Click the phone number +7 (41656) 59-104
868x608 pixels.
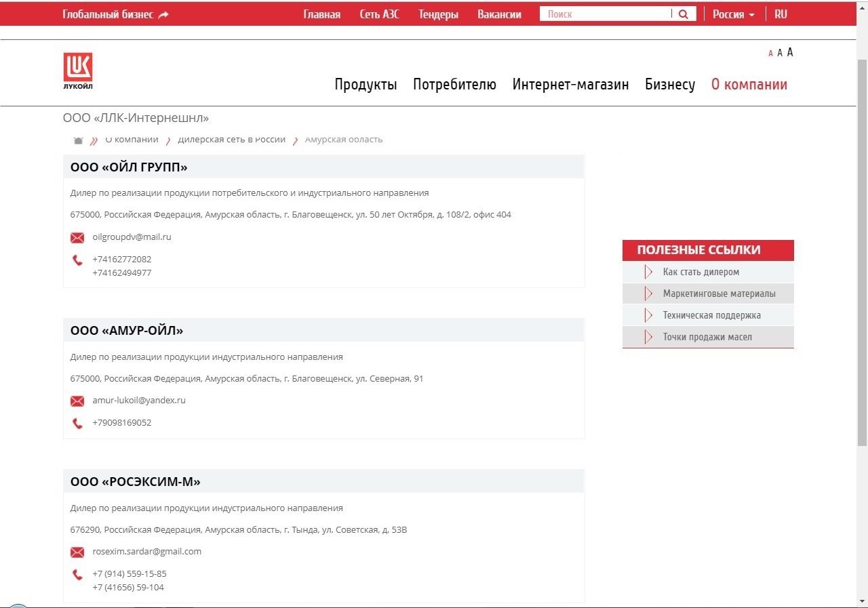pyautogui.click(x=128, y=588)
